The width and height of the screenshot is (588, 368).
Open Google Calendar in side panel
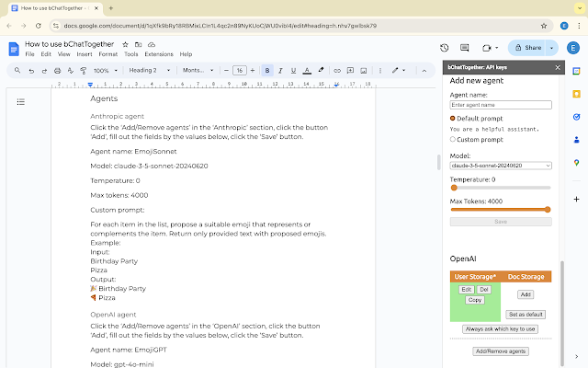576,72
